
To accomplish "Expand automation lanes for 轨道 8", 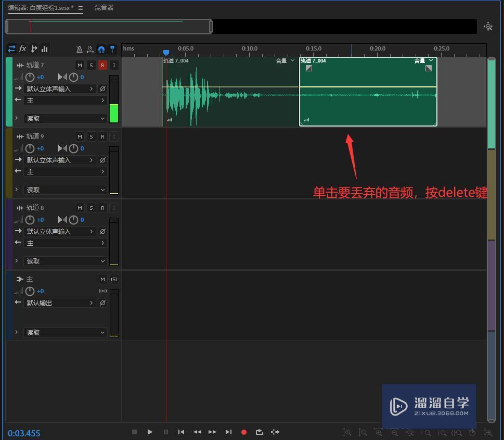I will pos(17,261).
